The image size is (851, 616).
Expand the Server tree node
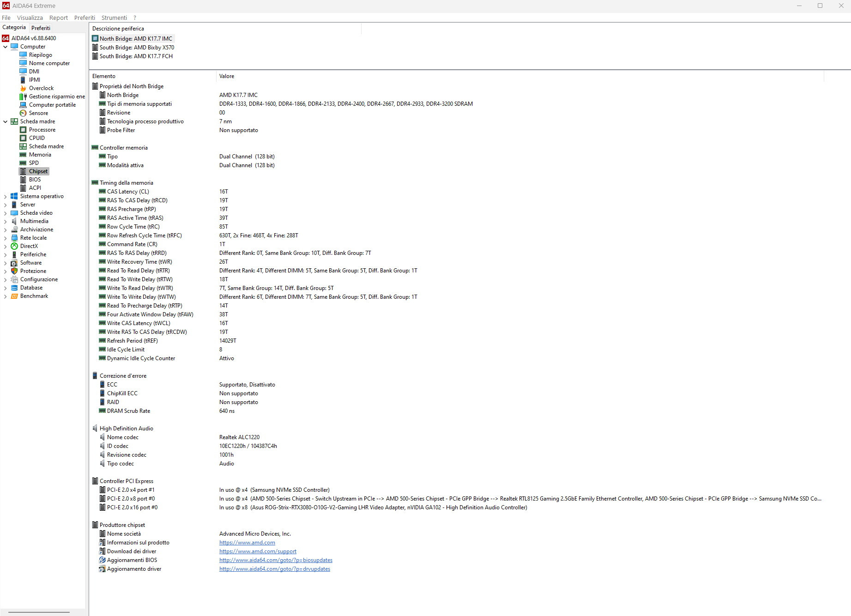pos(6,205)
